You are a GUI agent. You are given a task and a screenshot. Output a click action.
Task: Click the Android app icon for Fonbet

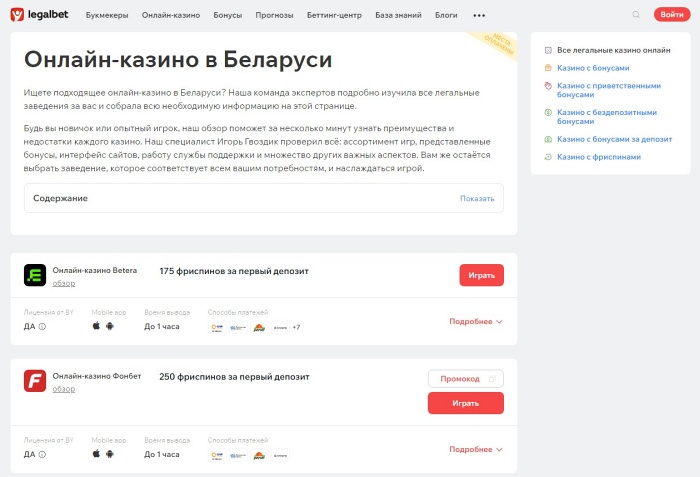pos(110,454)
